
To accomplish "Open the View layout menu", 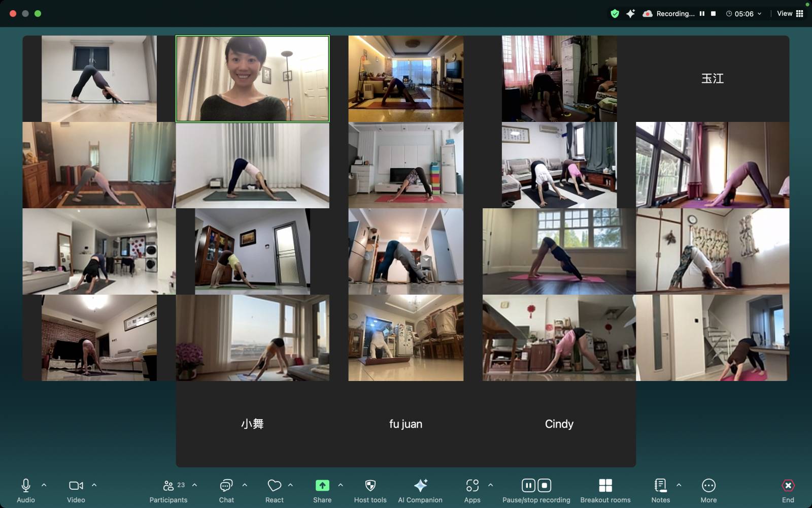I will 790,14.
